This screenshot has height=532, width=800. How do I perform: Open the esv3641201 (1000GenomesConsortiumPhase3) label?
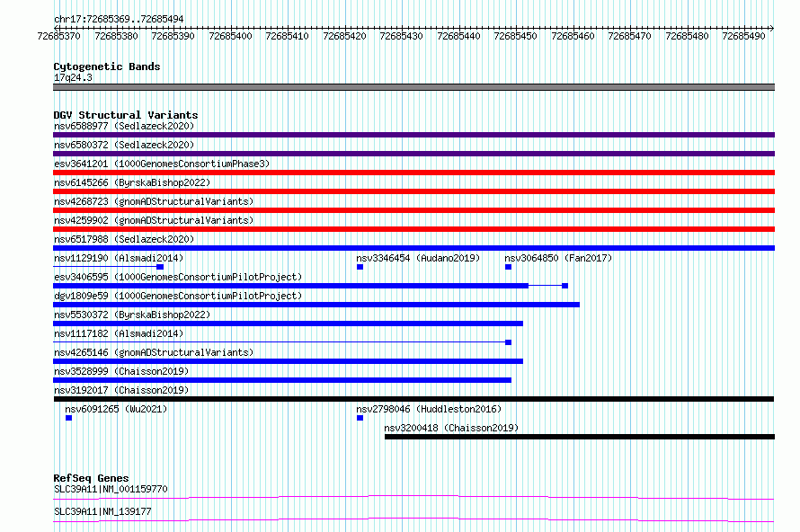pyautogui.click(x=162, y=164)
